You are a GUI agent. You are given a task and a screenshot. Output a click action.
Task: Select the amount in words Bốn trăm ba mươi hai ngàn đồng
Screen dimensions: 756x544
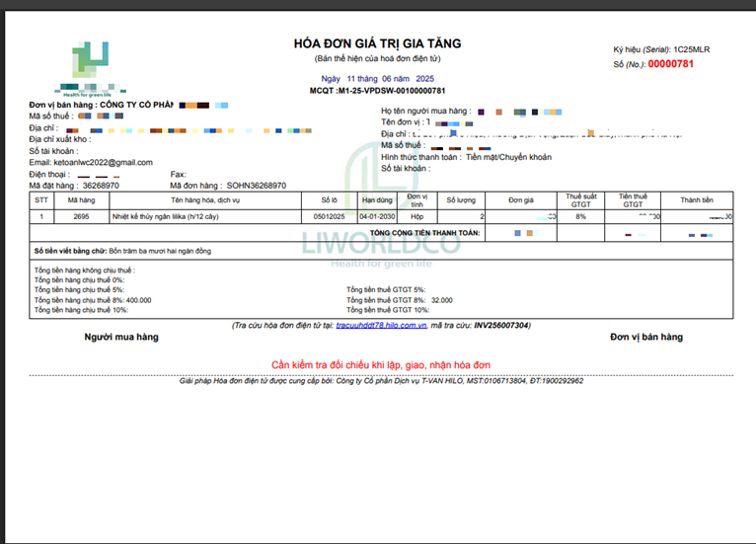(x=160, y=251)
